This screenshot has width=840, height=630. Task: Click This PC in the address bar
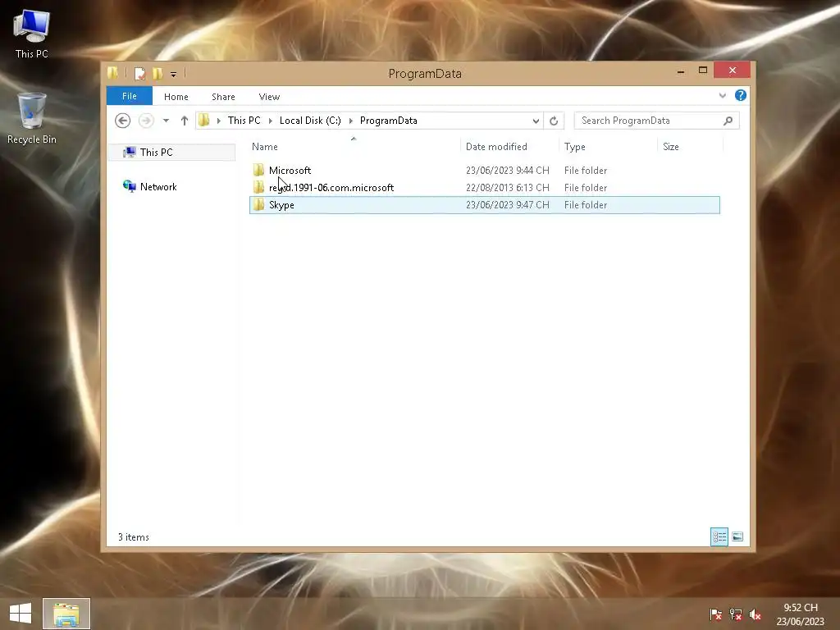click(x=244, y=121)
